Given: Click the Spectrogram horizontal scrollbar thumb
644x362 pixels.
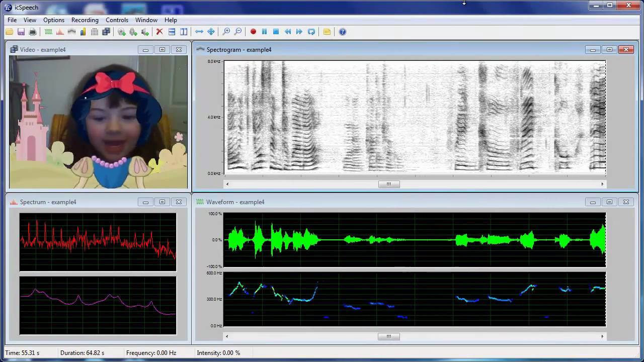Looking at the screenshot, I should click(389, 184).
